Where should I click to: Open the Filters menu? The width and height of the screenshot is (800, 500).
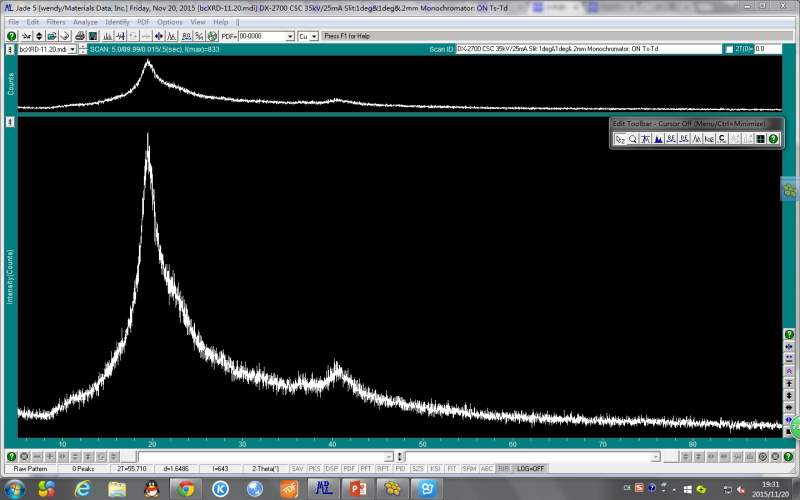(x=56, y=22)
